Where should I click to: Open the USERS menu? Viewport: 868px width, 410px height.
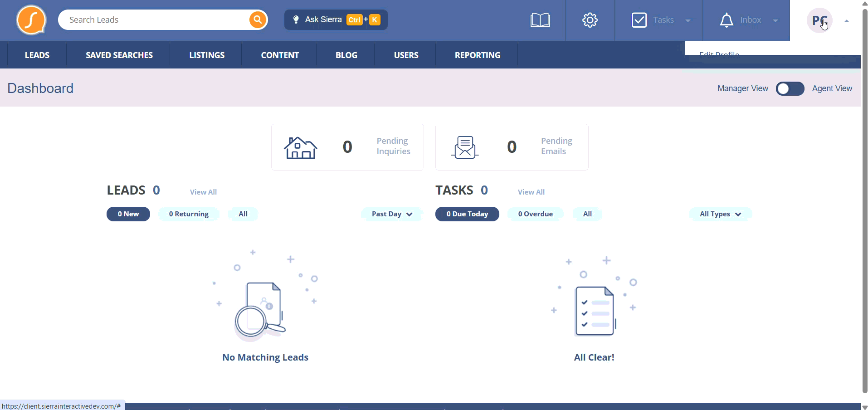point(406,55)
